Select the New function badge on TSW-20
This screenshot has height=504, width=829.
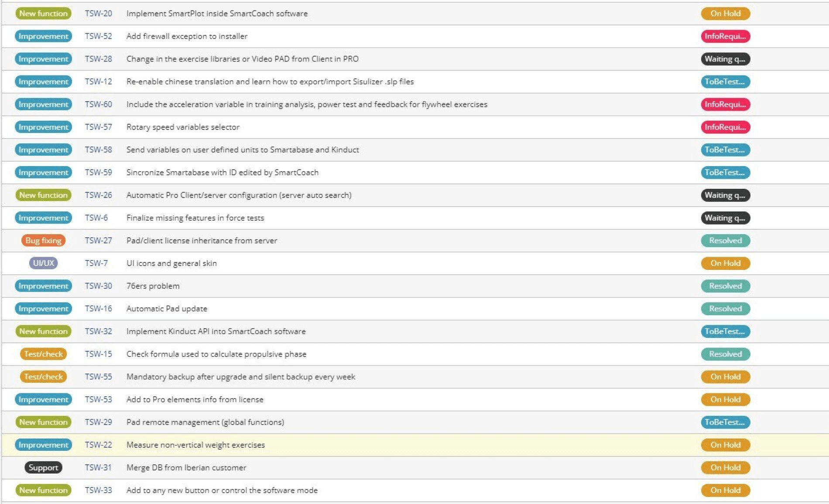[x=43, y=14]
